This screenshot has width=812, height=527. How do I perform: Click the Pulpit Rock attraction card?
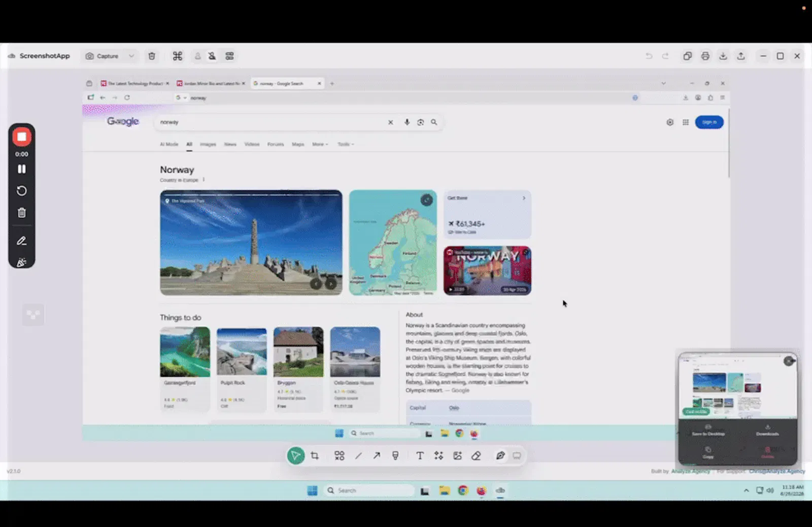point(242,369)
